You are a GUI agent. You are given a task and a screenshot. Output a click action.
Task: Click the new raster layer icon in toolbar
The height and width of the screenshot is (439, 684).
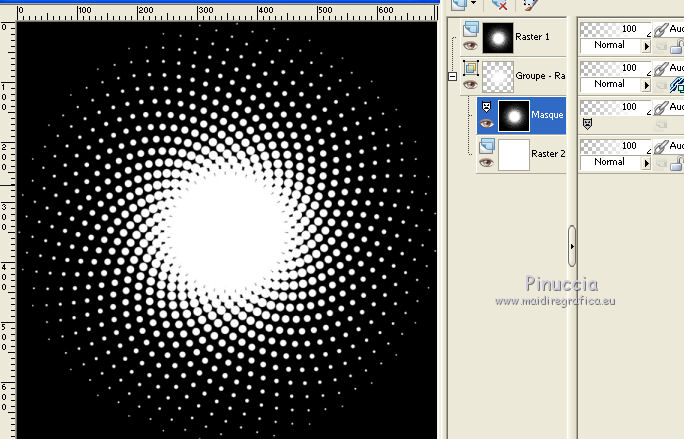point(459,4)
